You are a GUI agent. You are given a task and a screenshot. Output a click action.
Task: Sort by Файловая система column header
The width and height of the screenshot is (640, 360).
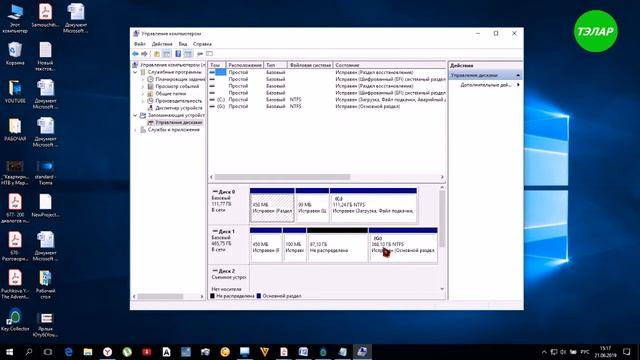coord(310,65)
